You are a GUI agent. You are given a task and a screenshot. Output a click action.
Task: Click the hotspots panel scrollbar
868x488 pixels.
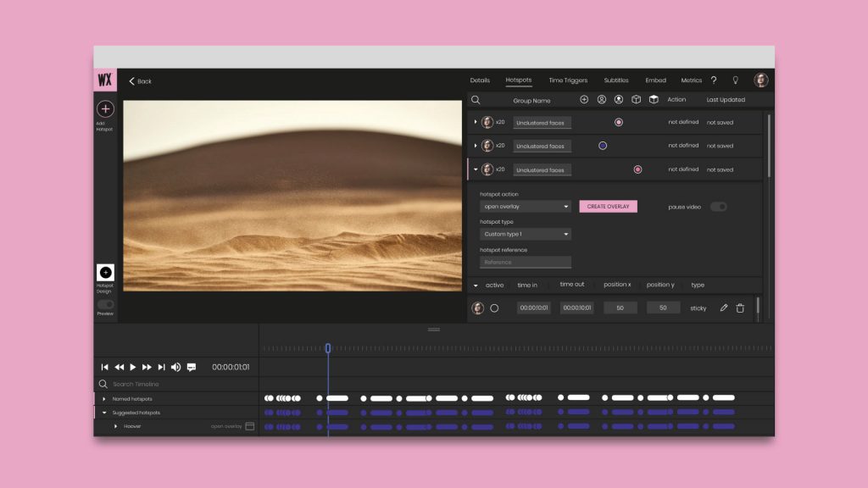(769, 146)
